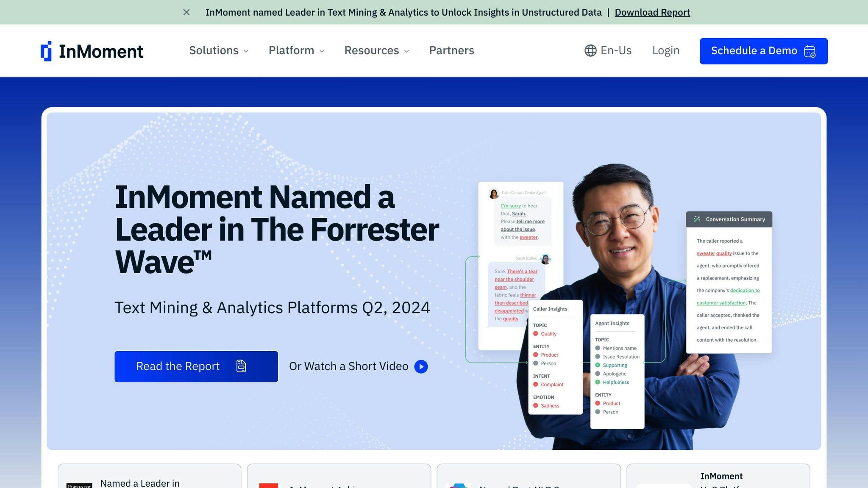Expand the Solutions dropdown chevron

pos(246,51)
